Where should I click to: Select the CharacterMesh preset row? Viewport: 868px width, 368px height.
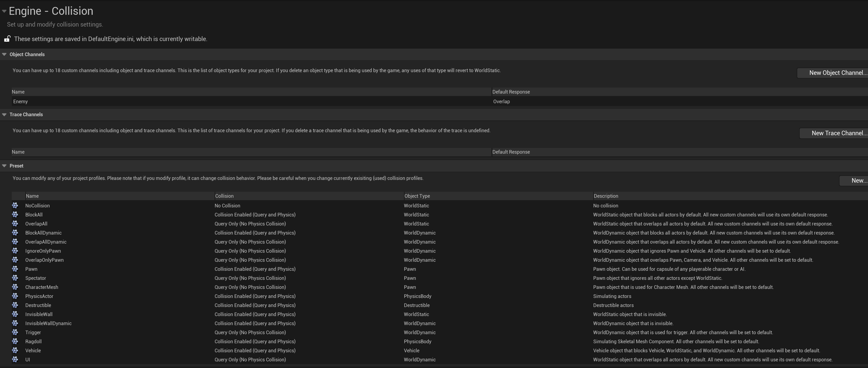42,287
